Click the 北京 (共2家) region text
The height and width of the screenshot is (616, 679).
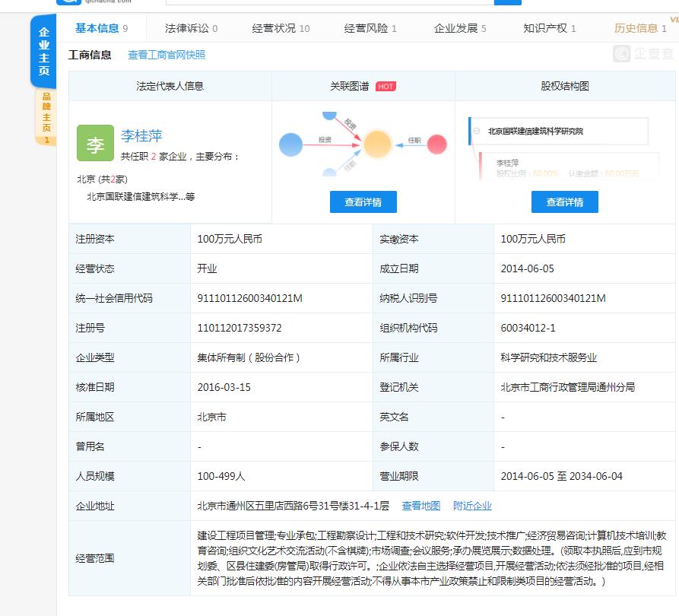tap(102, 179)
